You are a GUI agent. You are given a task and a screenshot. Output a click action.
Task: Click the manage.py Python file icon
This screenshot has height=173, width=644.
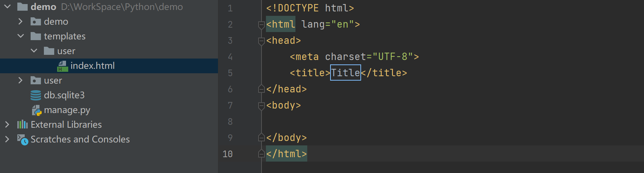[36, 110]
